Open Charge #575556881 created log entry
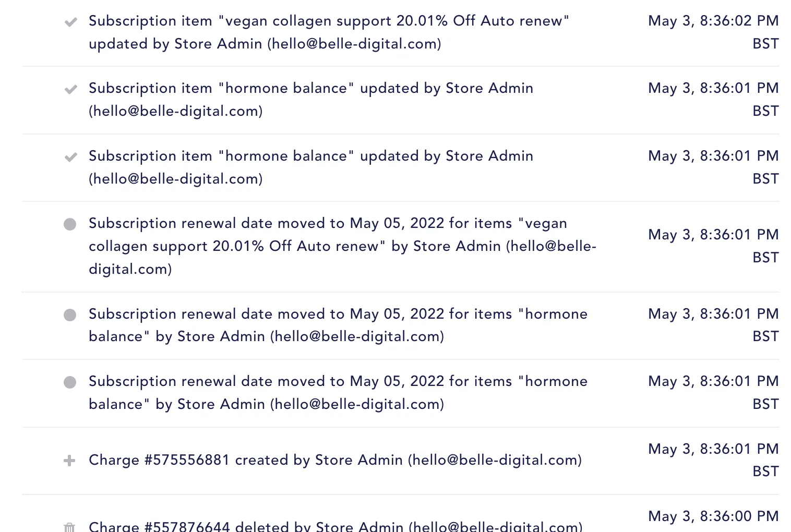This screenshot has width=791, height=532. [335, 460]
